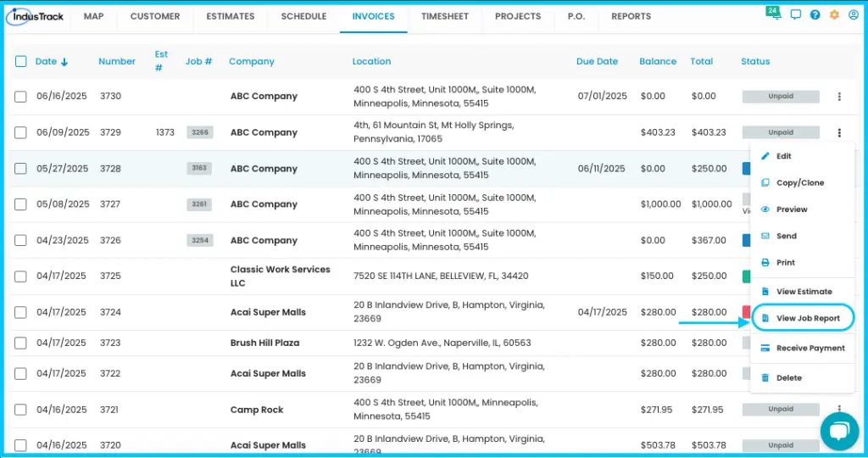This screenshot has width=868, height=458.
Task: Open the orange settings gear icon
Action: [834, 15]
